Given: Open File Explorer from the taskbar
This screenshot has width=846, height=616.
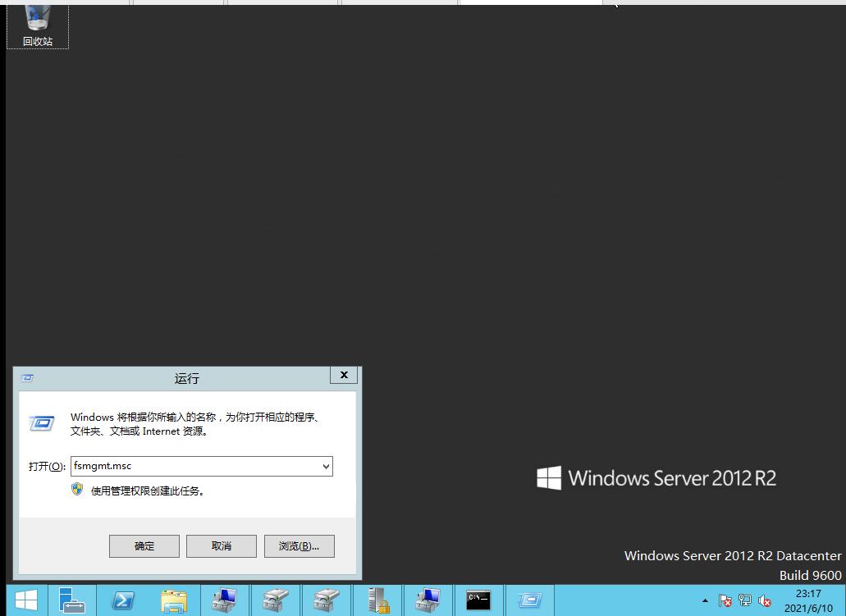Looking at the screenshot, I should point(174,600).
